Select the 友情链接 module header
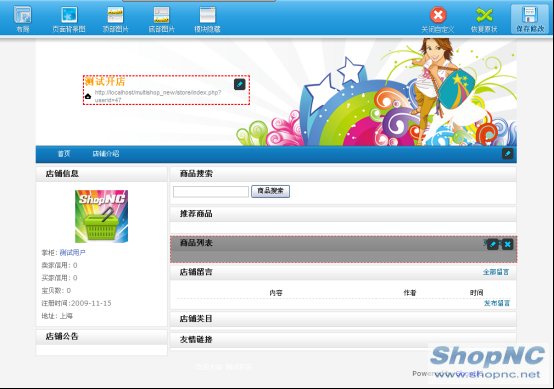This screenshot has height=389, width=554. pos(343,340)
